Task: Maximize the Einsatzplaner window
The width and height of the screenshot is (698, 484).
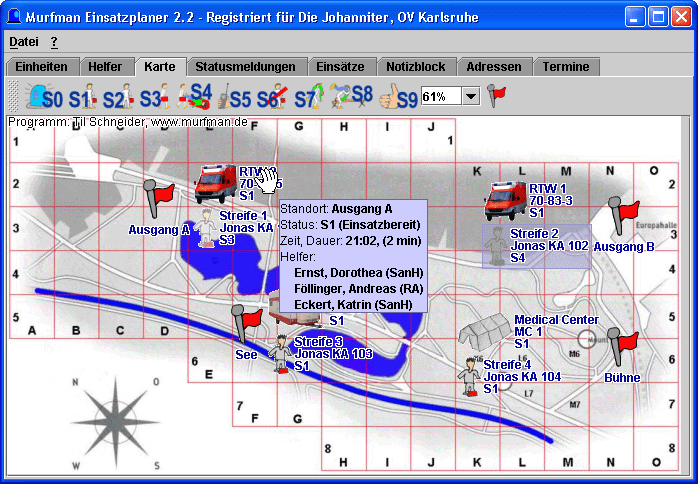Action: pos(658,17)
